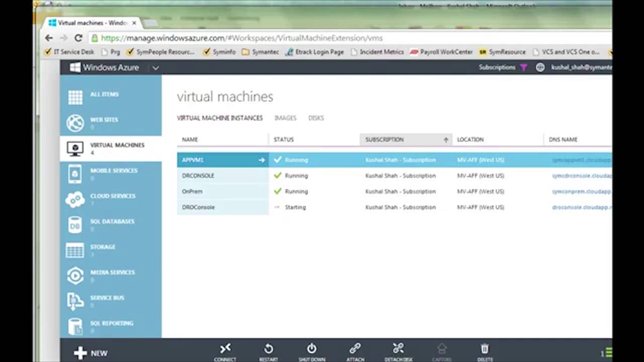The image size is (644, 362).
Task: Open symconprem.cloudapp DNS link
Action: click(x=581, y=192)
